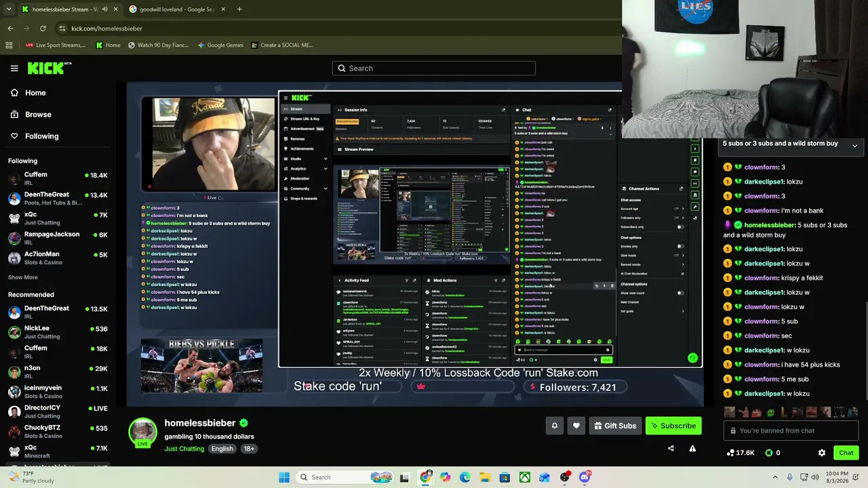868x488 pixels.
Task: Reload the Kick page
Action: [x=43, y=28]
